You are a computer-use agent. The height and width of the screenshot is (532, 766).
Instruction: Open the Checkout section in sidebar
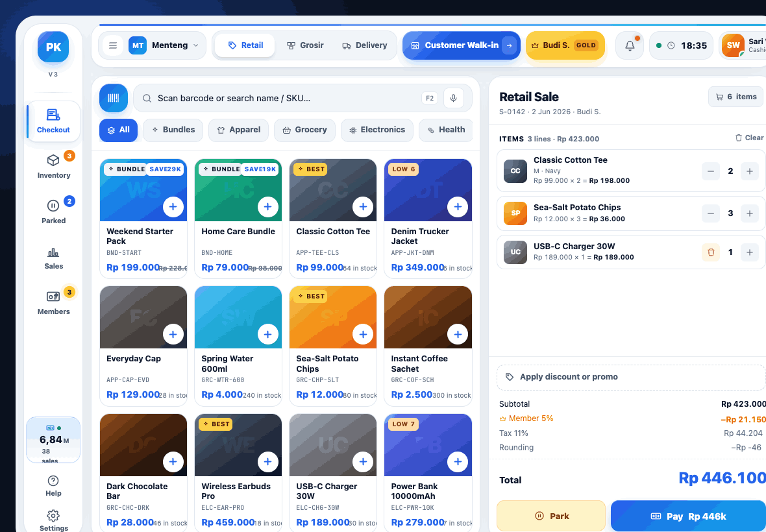tap(53, 121)
